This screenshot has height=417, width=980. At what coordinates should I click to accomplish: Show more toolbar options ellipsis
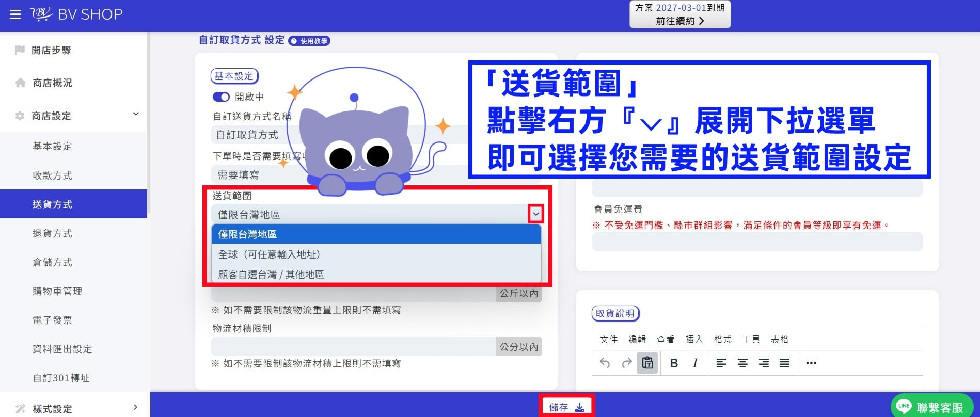[x=811, y=363]
